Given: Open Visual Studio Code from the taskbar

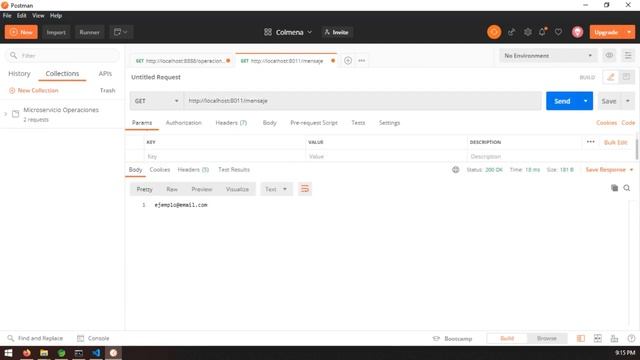Looking at the screenshot, I should click(x=96, y=353).
